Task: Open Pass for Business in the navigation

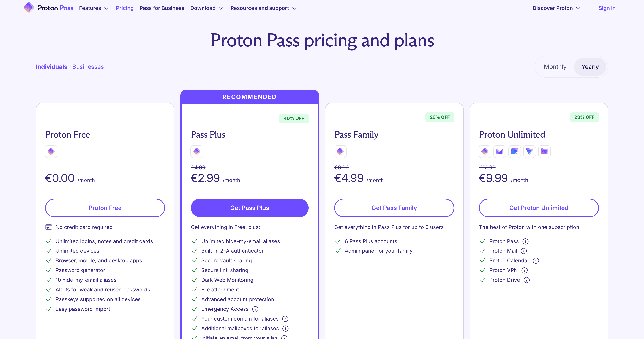Action: (x=162, y=8)
